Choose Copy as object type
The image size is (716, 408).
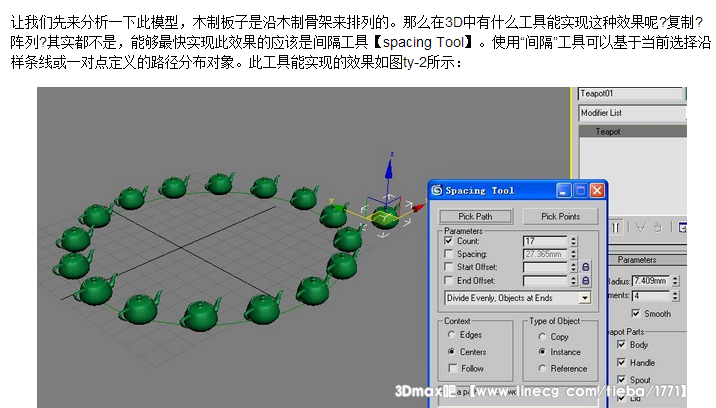pyautogui.click(x=542, y=337)
